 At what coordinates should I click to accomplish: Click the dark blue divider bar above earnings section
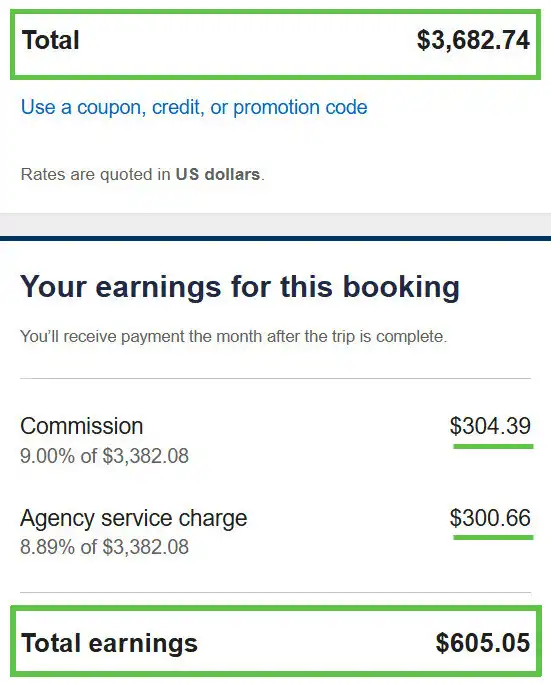[x=275, y=238]
